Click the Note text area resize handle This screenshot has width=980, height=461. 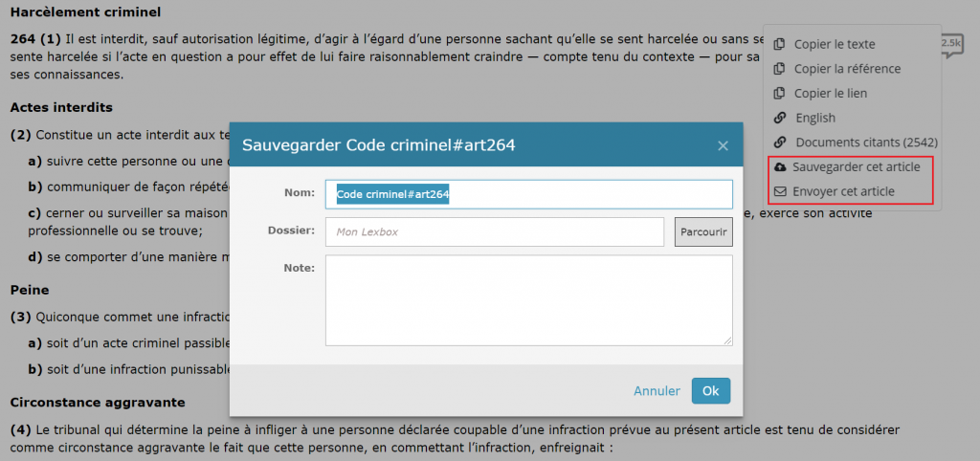point(728,340)
